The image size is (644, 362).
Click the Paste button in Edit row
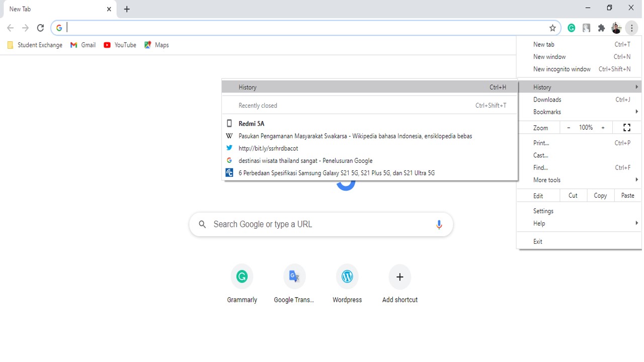[628, 196]
